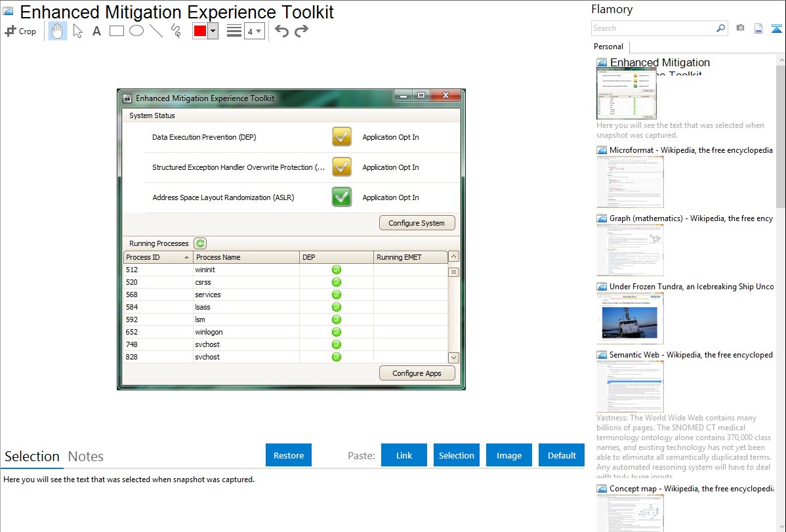
Task: Open the Microformat Wikipedia snapshot thumbnail
Action: [x=630, y=182]
